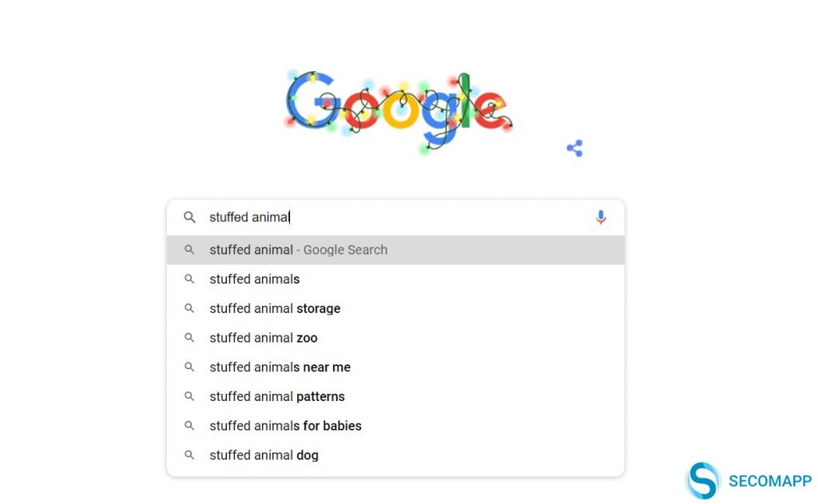Click the share icon beside the doodle
The image size is (818, 504).
tap(574, 149)
